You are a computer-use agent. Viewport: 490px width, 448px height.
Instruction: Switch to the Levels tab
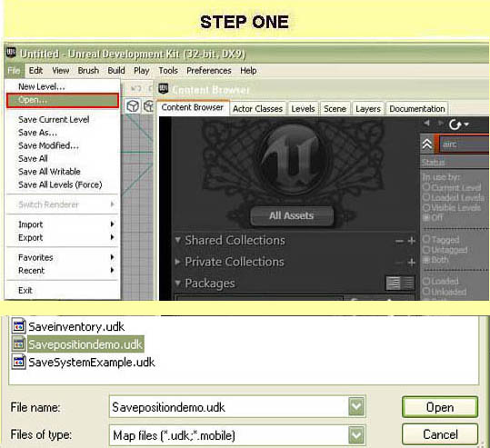point(303,109)
